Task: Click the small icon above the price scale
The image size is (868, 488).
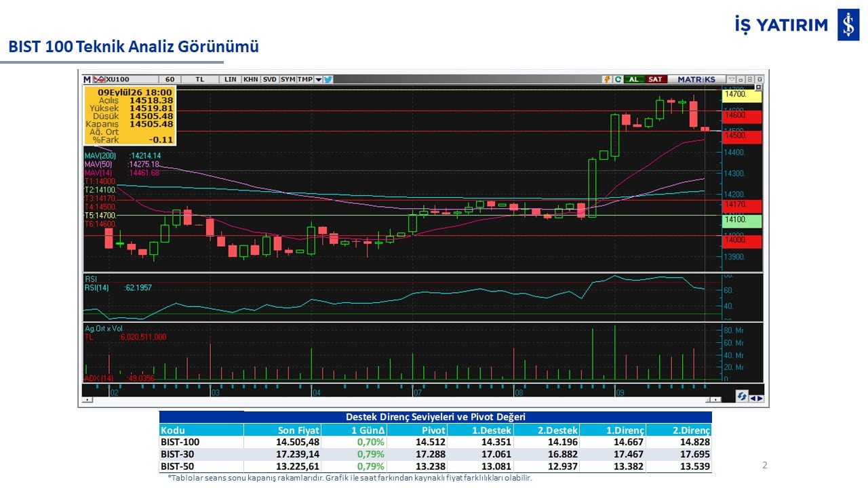Action: 759,87
